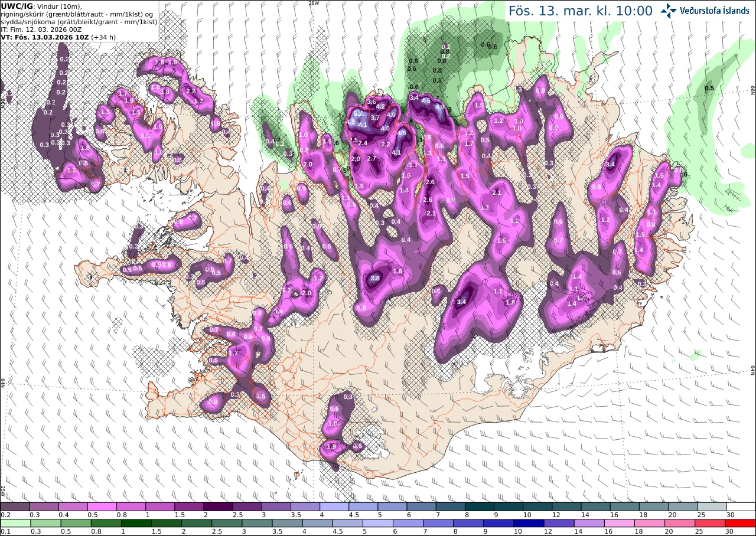Click the 66N latitude label on right edge
Screen dimensions: 756x536
(x=753, y=90)
